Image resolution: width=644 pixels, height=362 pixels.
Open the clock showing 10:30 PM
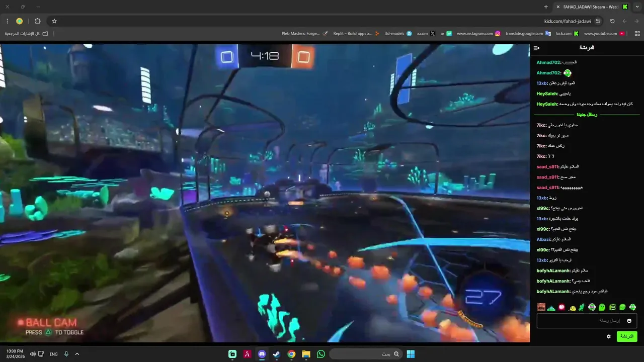15,354
